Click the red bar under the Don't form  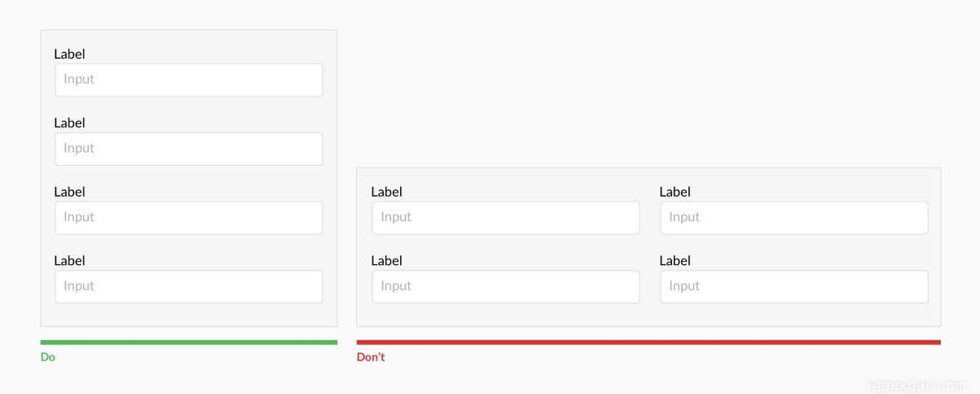648,342
